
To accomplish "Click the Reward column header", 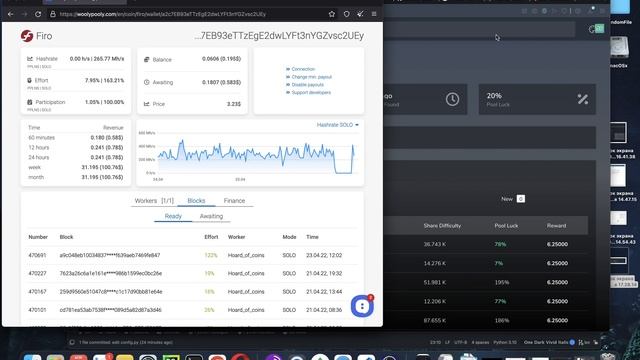I will [556, 226].
